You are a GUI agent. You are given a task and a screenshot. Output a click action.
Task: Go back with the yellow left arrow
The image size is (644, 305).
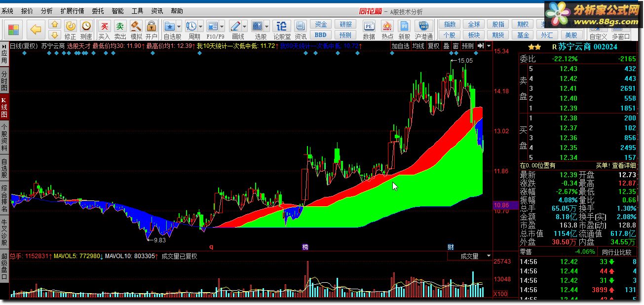pyautogui.click(x=36, y=30)
